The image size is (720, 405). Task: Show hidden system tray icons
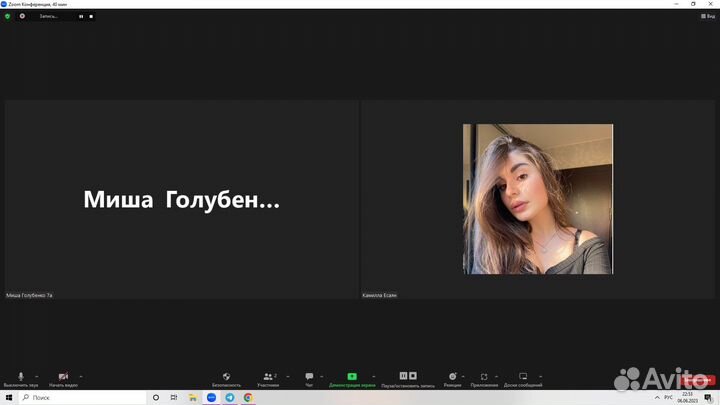tap(657, 397)
